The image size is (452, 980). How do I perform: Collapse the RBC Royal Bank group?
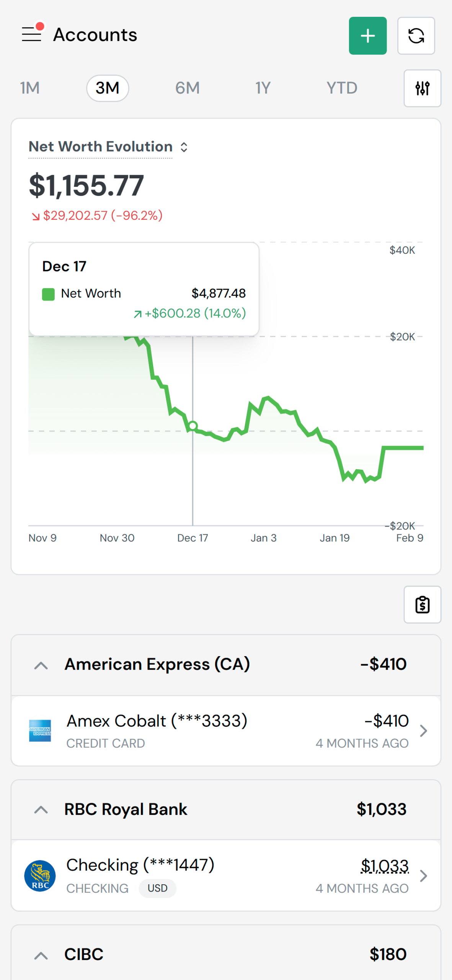pos(41,810)
